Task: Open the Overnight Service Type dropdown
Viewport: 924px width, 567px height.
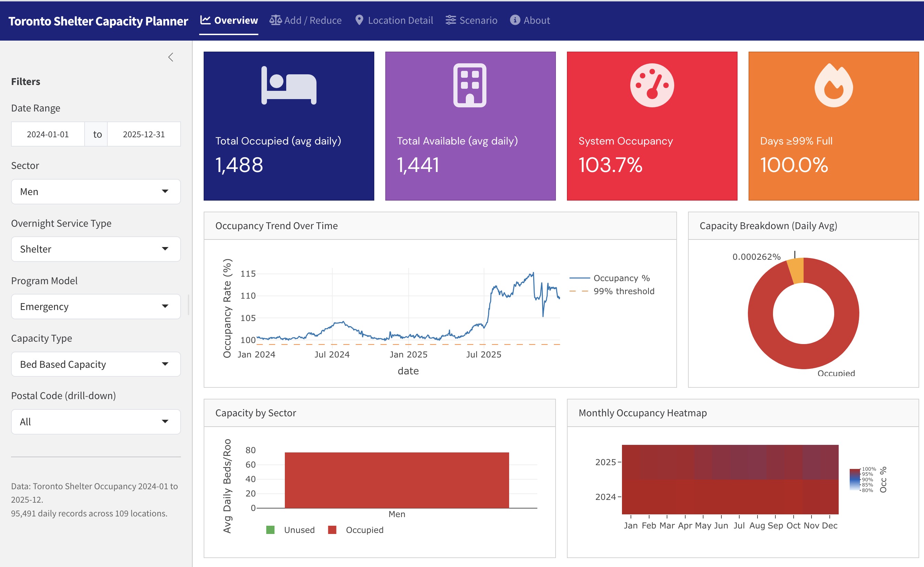Action: 96,249
